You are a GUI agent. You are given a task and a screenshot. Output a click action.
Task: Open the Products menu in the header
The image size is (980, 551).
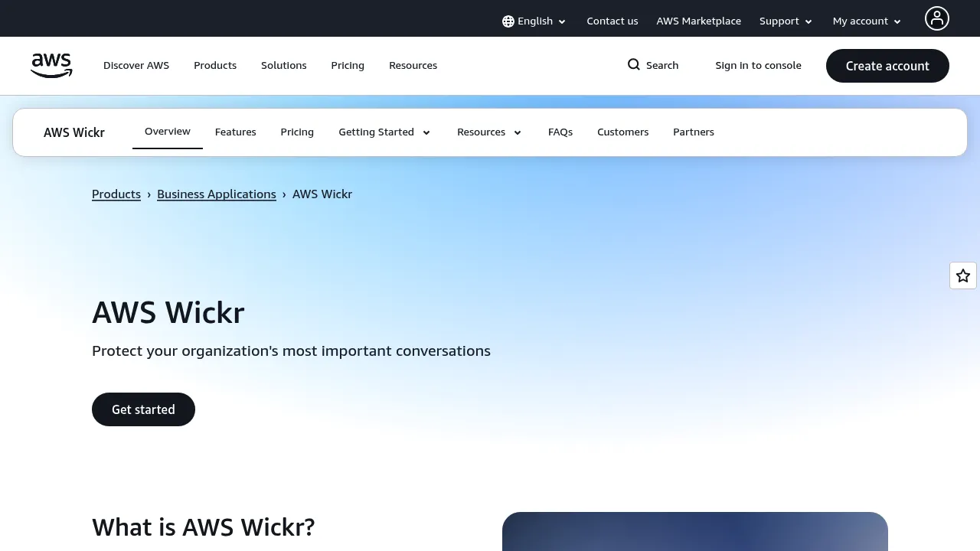(215, 66)
